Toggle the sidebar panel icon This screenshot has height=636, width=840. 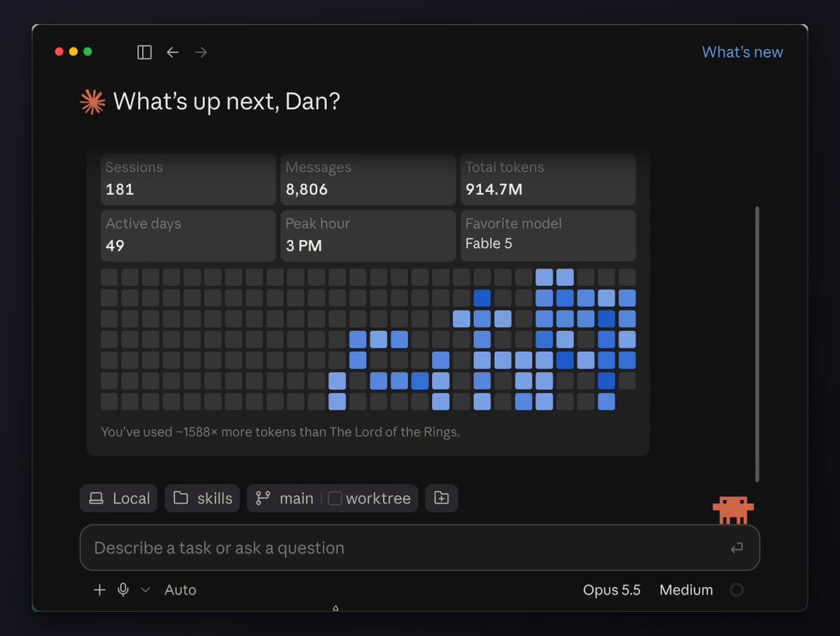point(145,52)
